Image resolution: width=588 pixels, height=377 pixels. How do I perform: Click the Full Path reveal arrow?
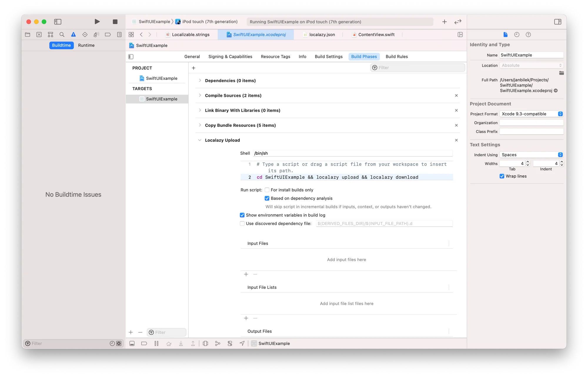(556, 91)
